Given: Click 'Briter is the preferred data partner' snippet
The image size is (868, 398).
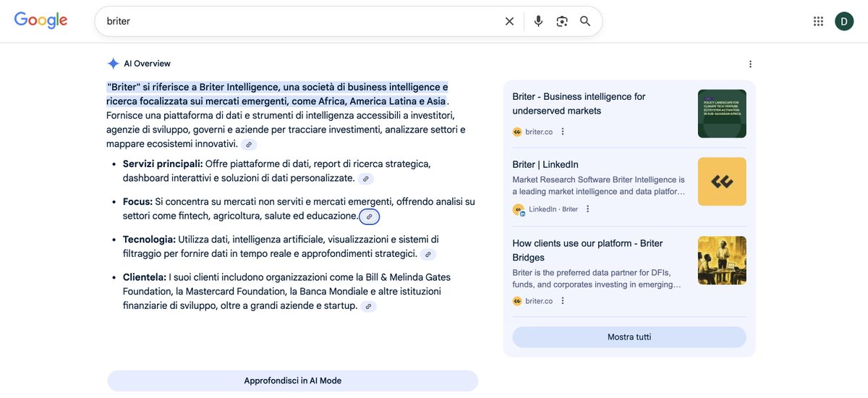Looking at the screenshot, I should coord(597,279).
